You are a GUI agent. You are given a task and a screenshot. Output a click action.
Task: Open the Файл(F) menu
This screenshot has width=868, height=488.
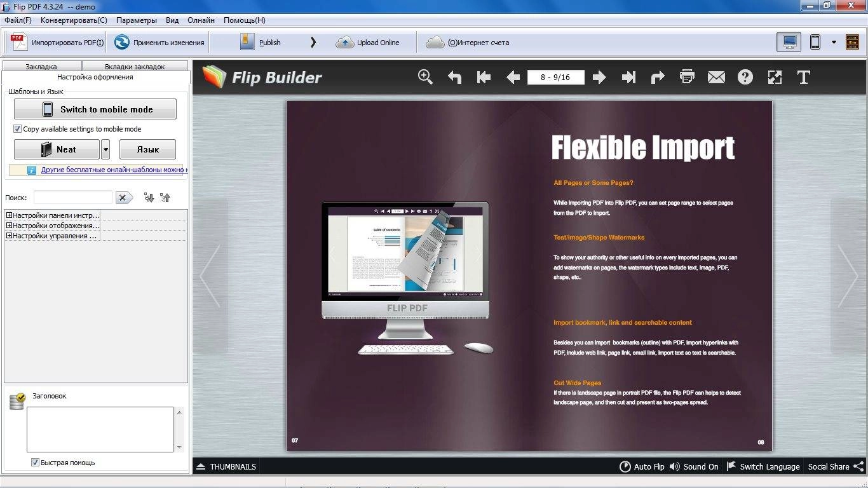pos(18,20)
